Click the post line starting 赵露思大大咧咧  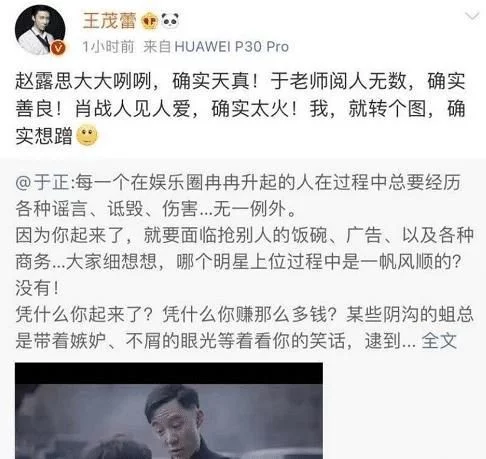click(x=240, y=81)
